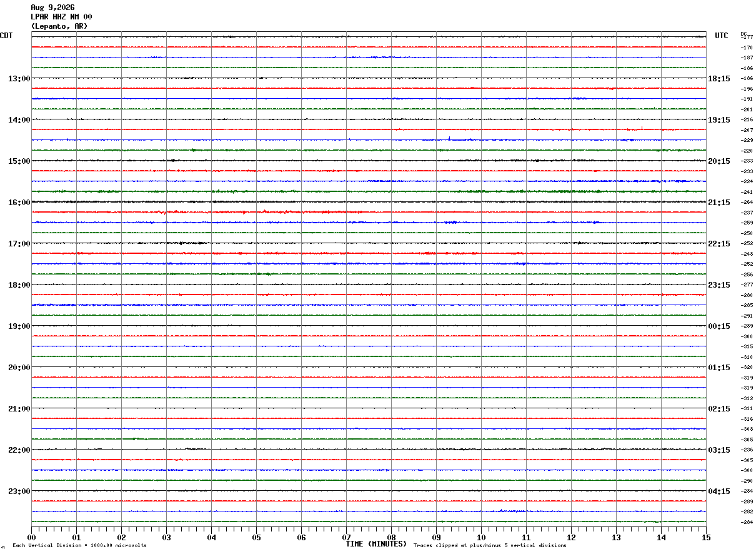Click the 23:00 CDT time label
Viewport: 756px width, 554px height.
pos(19,491)
